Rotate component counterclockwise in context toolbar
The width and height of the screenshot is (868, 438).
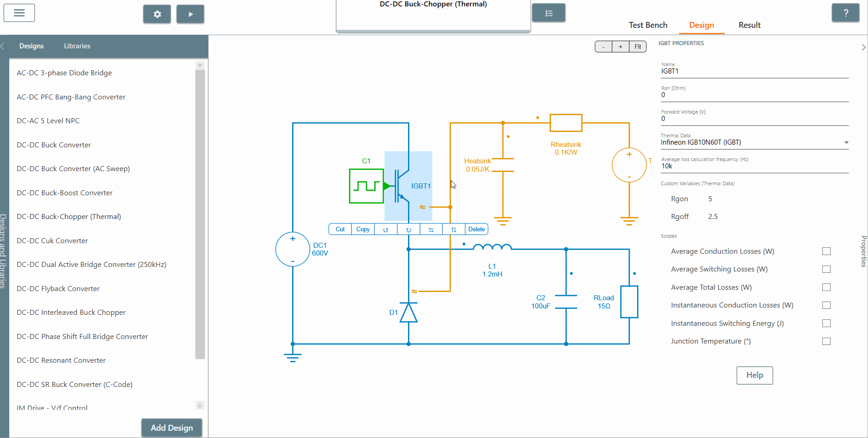[x=386, y=229]
